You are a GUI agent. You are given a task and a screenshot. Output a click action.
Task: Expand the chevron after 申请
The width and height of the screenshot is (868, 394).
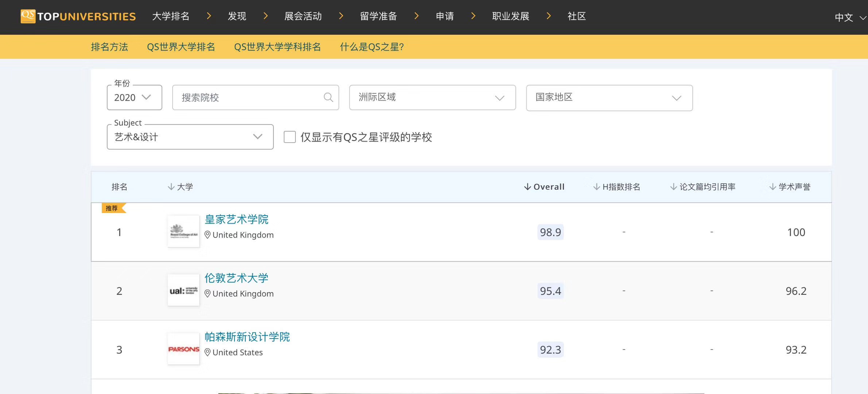(x=473, y=16)
